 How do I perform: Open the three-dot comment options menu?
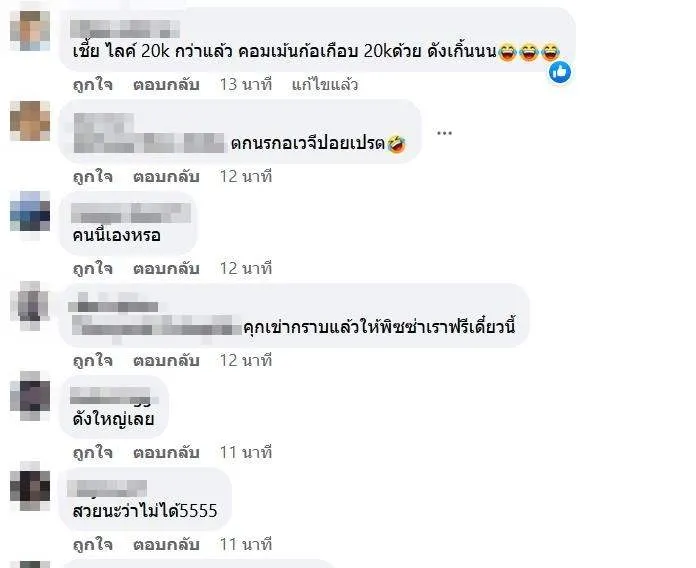[x=444, y=133]
